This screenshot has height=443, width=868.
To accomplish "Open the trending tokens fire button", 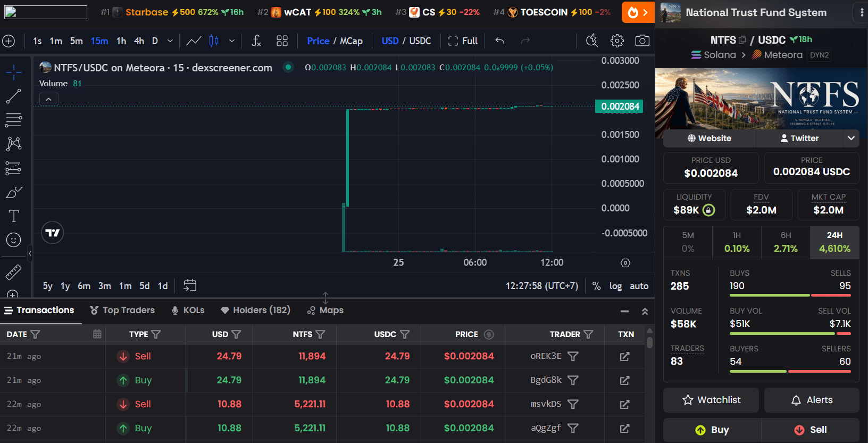I will [638, 12].
